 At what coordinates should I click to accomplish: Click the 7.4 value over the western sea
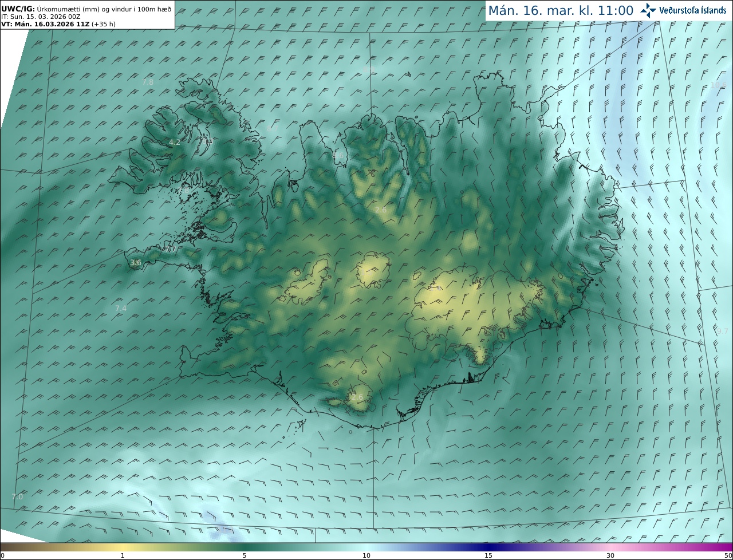[121, 308]
